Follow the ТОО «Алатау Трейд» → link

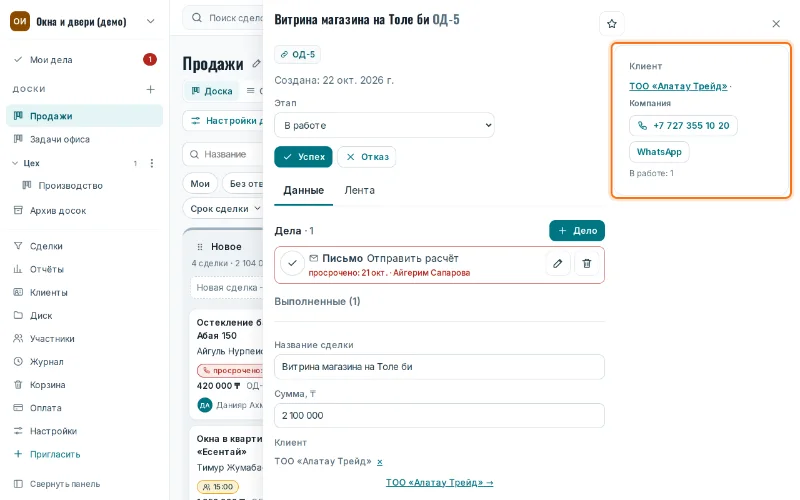[439, 483]
